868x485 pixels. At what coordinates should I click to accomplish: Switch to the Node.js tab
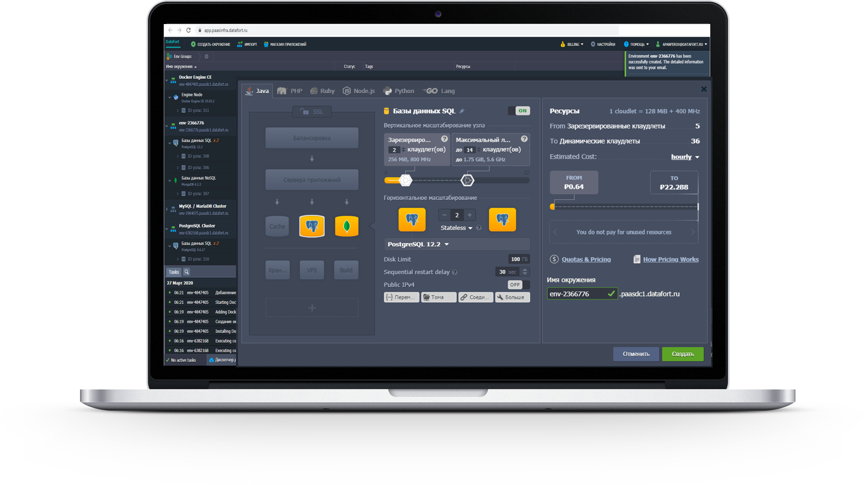[359, 91]
